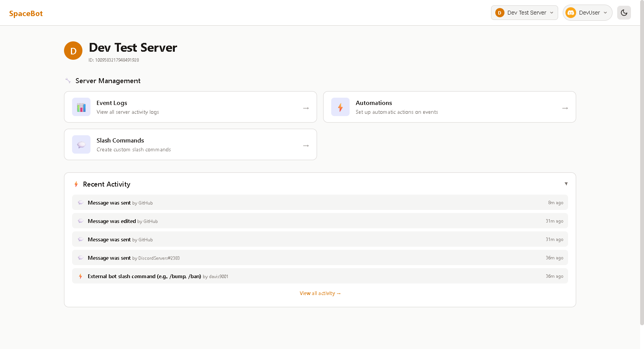
Task: Click the lightning icon on external bot slash command entry
Action: pos(80,276)
